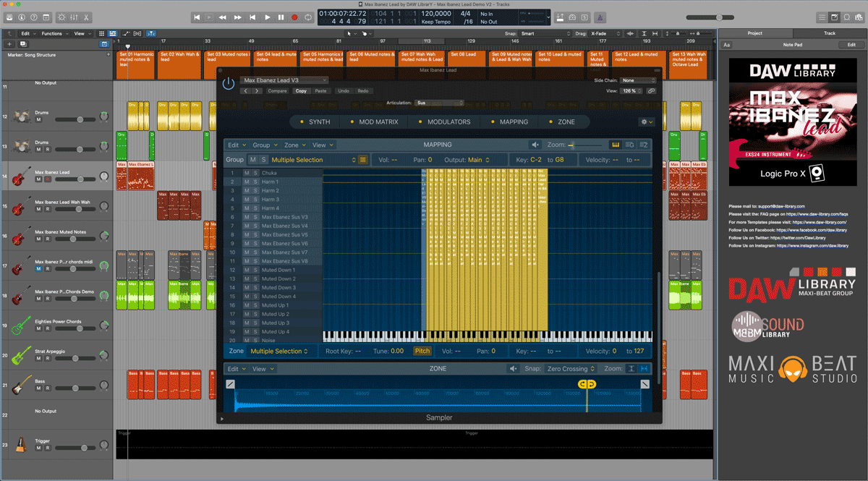Viewport: 868px width, 481px height.
Task: Adjust the Mapping Zoom slider
Action: click(584, 145)
